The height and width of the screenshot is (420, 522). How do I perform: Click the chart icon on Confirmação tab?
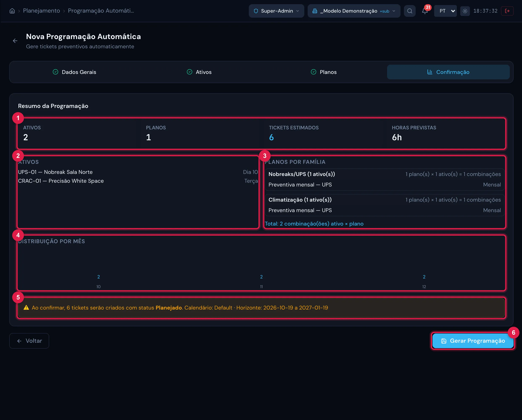pos(430,72)
